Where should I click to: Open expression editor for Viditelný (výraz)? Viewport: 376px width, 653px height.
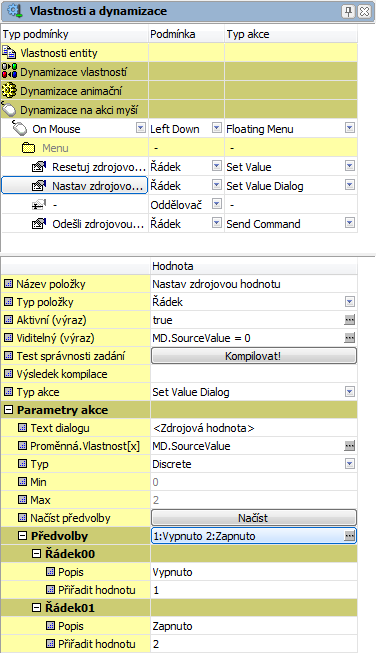point(350,338)
